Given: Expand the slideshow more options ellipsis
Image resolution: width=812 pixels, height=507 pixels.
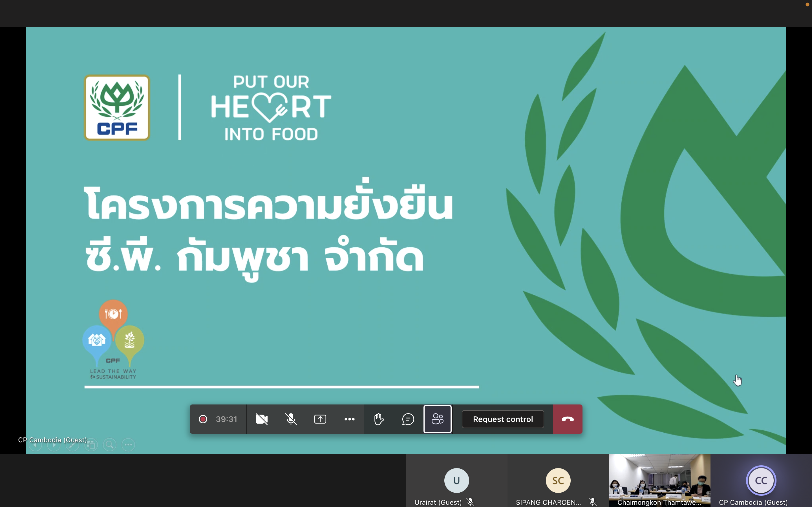Looking at the screenshot, I should (x=128, y=445).
